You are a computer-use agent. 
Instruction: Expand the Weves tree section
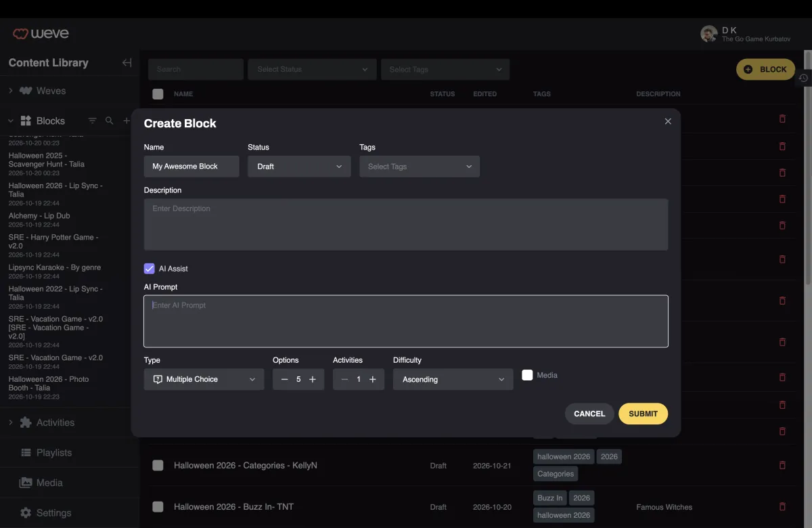point(10,91)
